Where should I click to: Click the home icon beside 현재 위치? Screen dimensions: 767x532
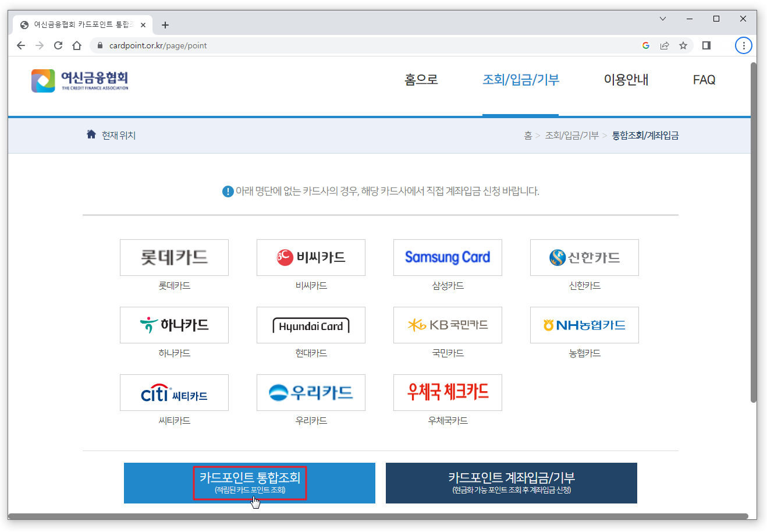[x=91, y=134]
